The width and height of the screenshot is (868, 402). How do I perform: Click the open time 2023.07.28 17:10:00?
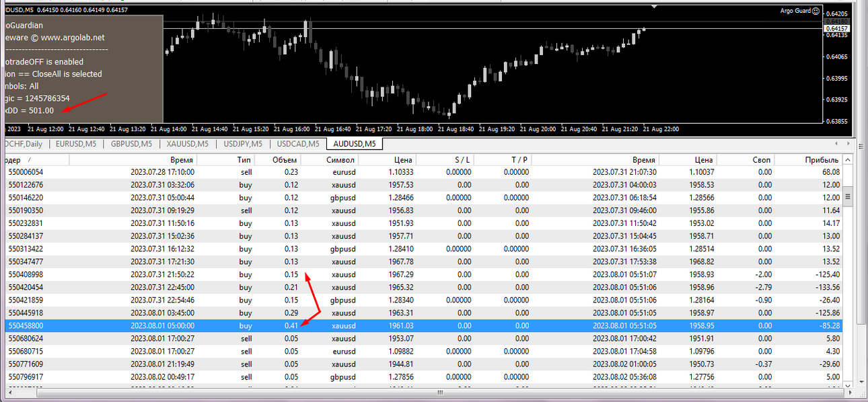click(162, 172)
